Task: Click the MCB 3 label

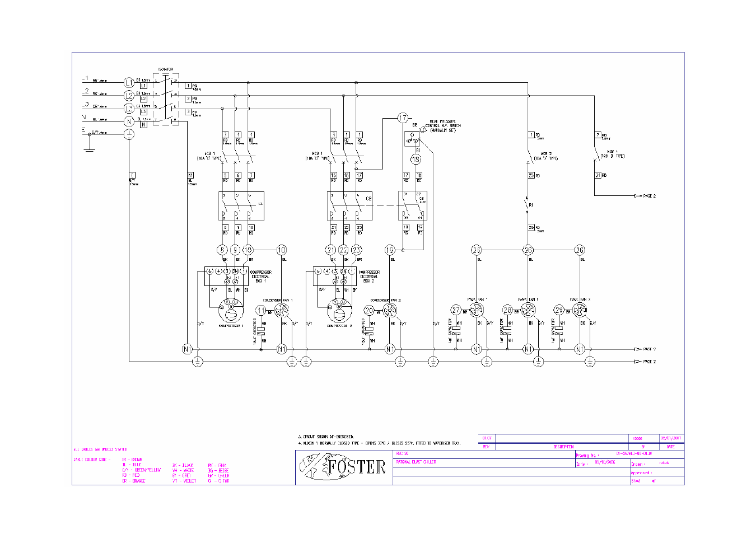Action: 546,156
